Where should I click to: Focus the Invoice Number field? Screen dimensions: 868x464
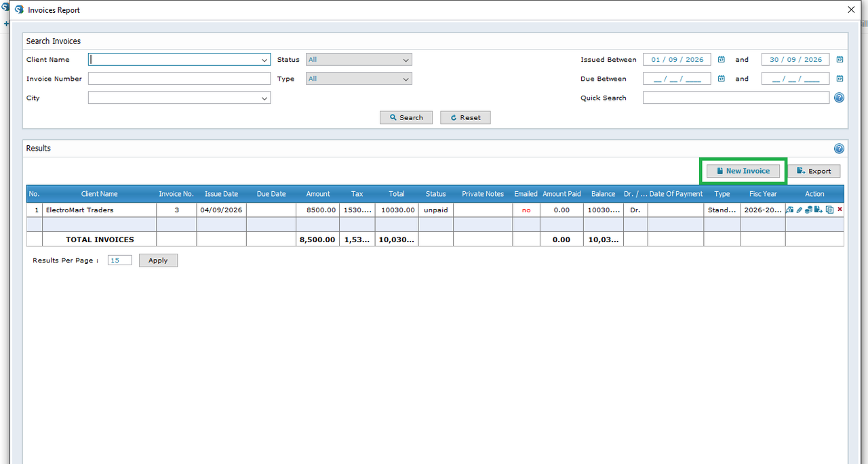(179, 79)
